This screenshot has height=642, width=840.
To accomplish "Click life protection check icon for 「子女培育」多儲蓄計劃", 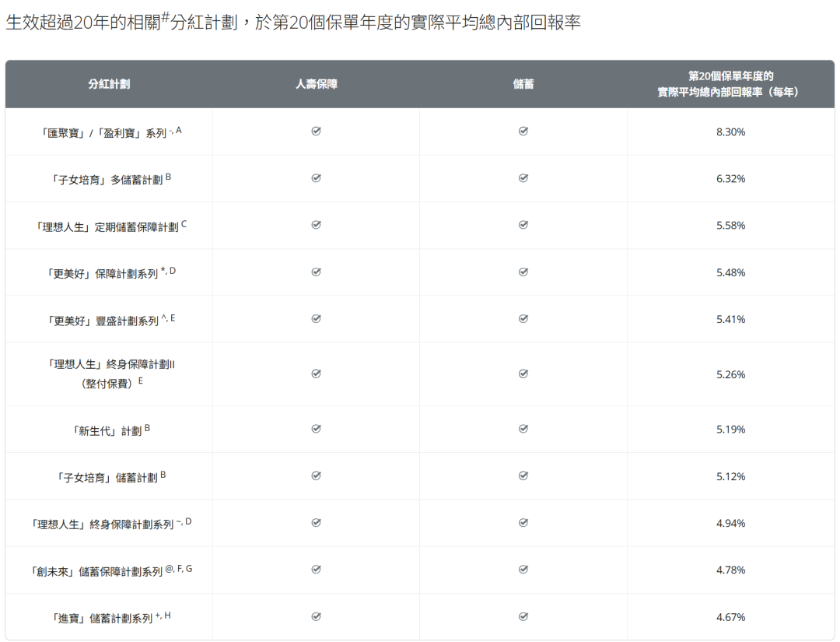I will (316, 178).
